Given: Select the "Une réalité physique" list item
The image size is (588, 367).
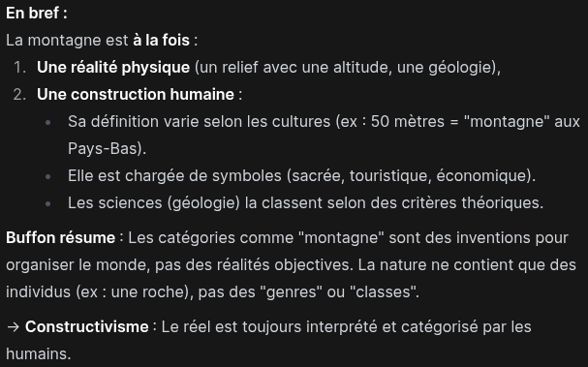Looking at the screenshot, I should tap(268, 68).
